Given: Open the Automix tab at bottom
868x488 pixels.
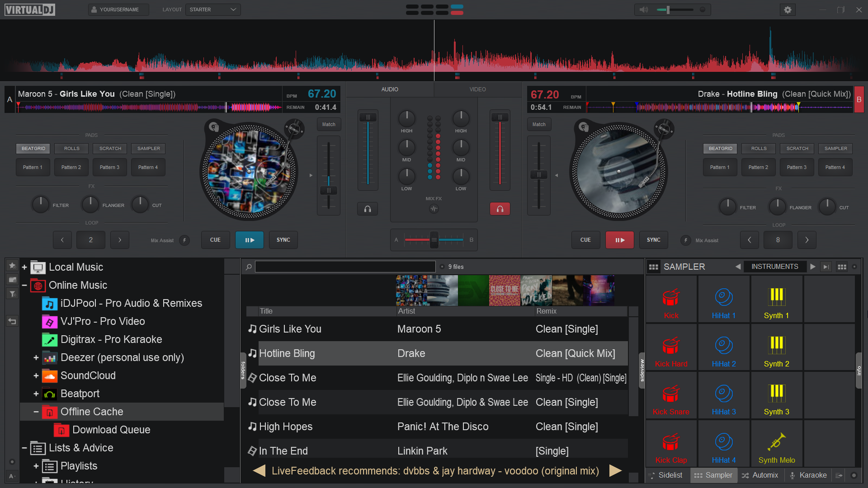Looking at the screenshot, I should coord(759,475).
